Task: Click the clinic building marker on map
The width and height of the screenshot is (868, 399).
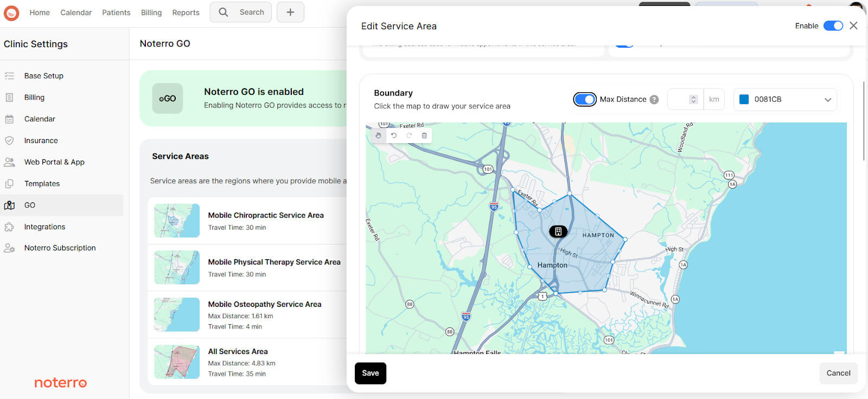Action: pos(558,231)
